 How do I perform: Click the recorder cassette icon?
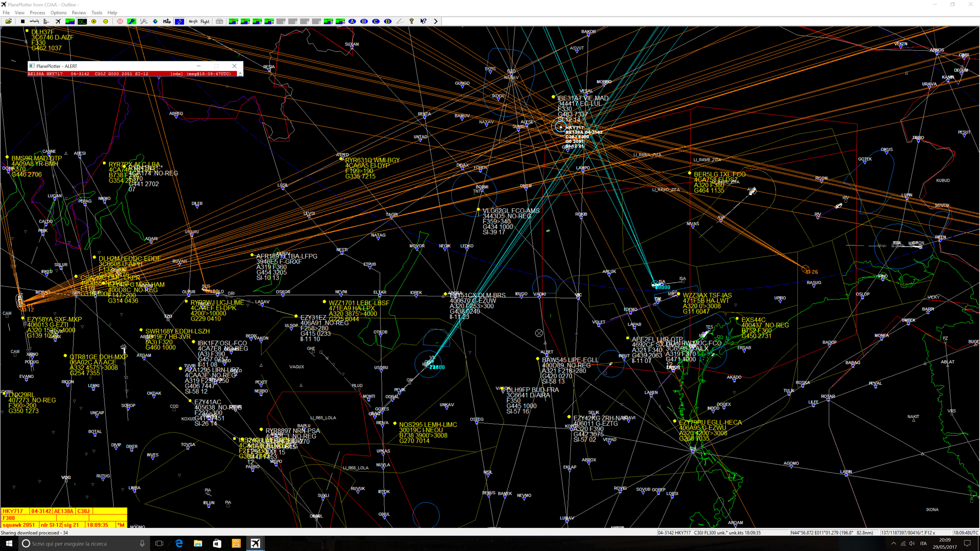219,21
